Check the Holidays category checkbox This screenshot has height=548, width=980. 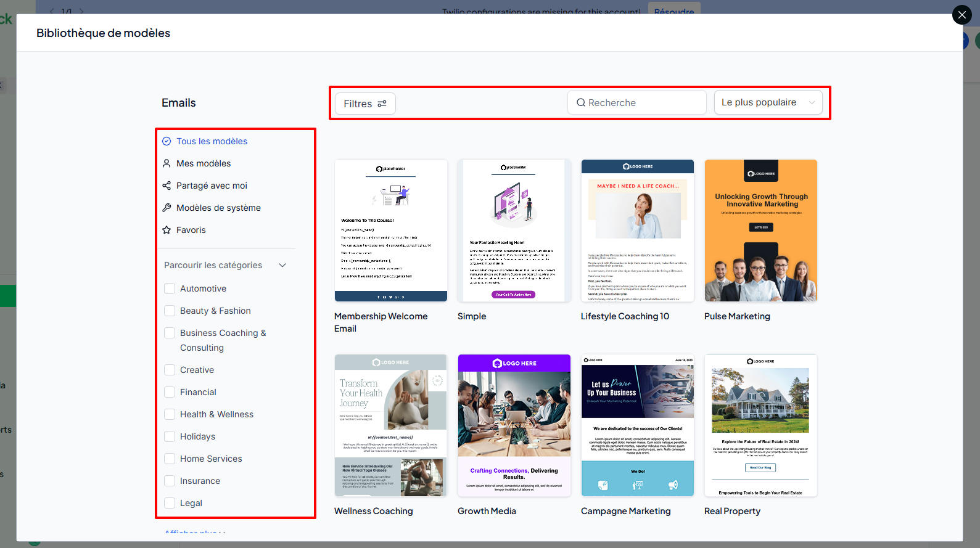tap(170, 436)
